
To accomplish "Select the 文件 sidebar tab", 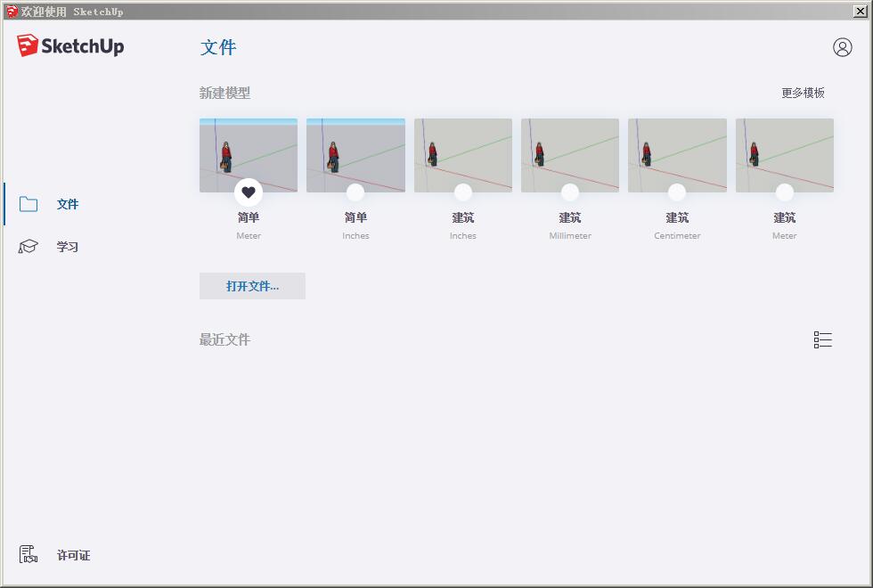I will tap(68, 204).
